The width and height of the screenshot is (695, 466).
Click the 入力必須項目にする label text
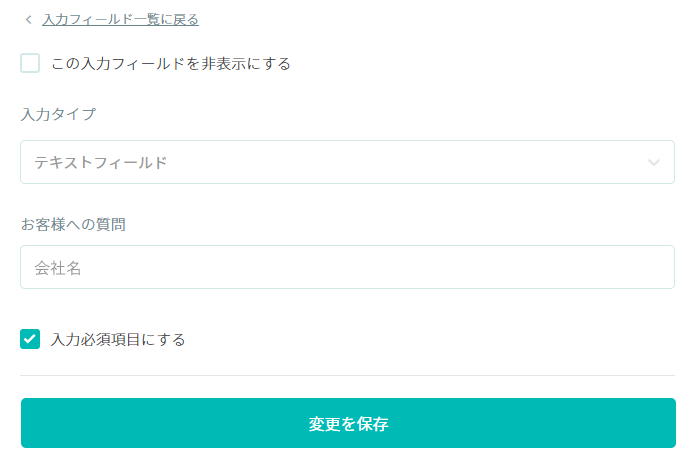coord(118,339)
